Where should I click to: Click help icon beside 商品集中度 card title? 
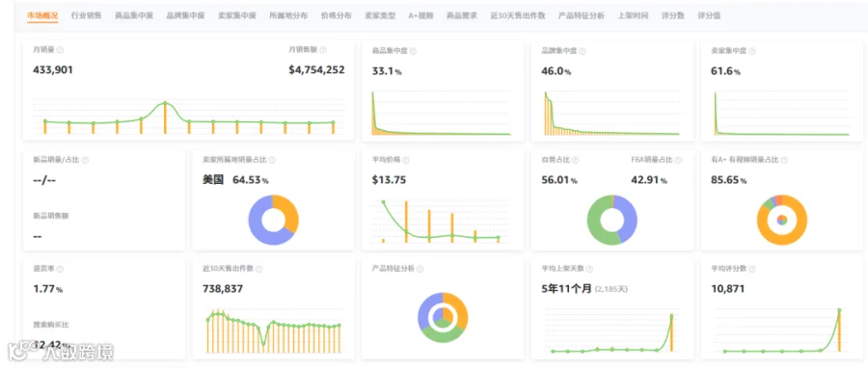tap(413, 51)
